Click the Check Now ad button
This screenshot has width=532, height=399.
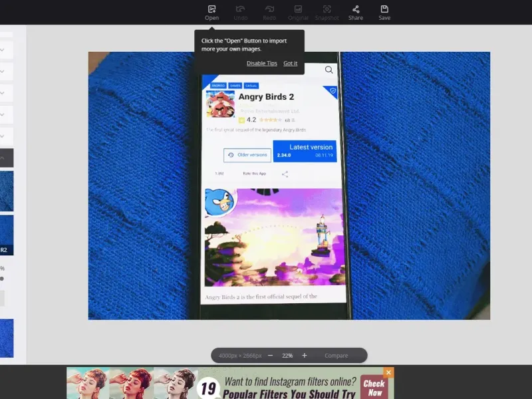(374, 388)
